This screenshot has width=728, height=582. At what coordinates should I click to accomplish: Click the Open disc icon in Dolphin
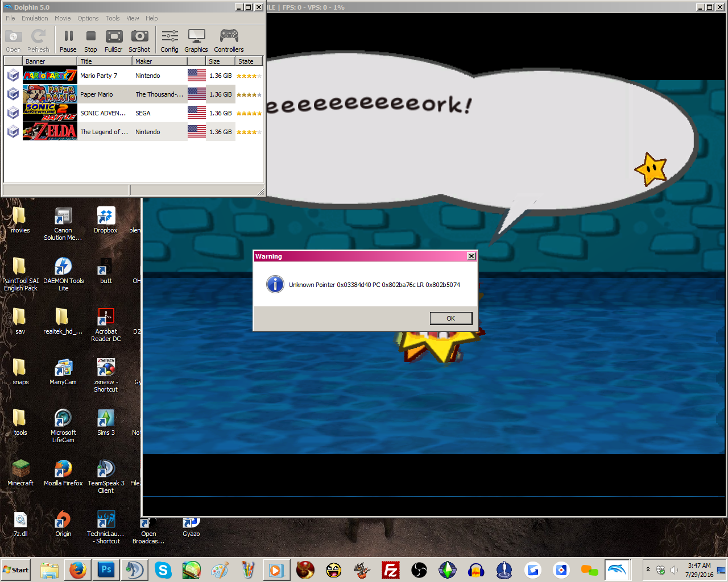tap(13, 41)
